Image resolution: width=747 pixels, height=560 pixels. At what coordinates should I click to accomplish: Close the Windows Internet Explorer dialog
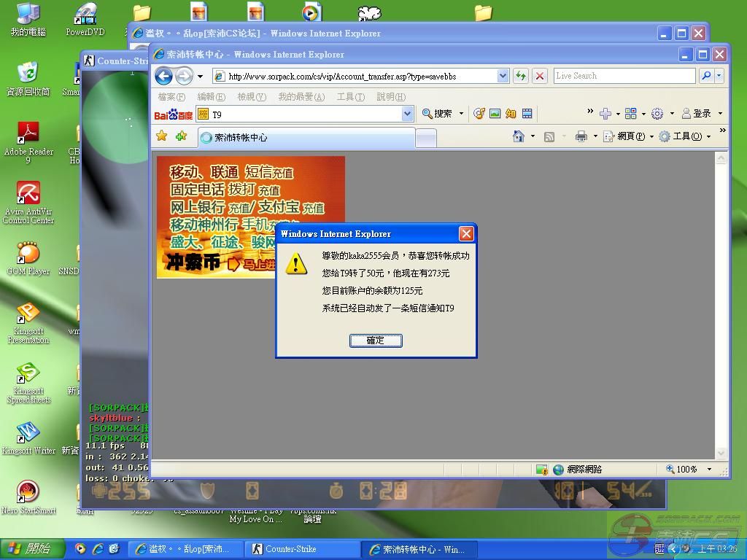466,233
